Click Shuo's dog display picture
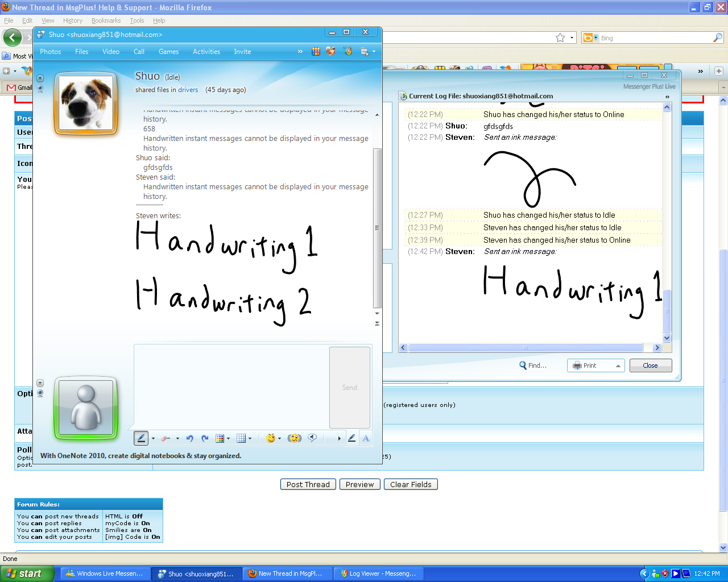The image size is (728, 582). [86, 103]
